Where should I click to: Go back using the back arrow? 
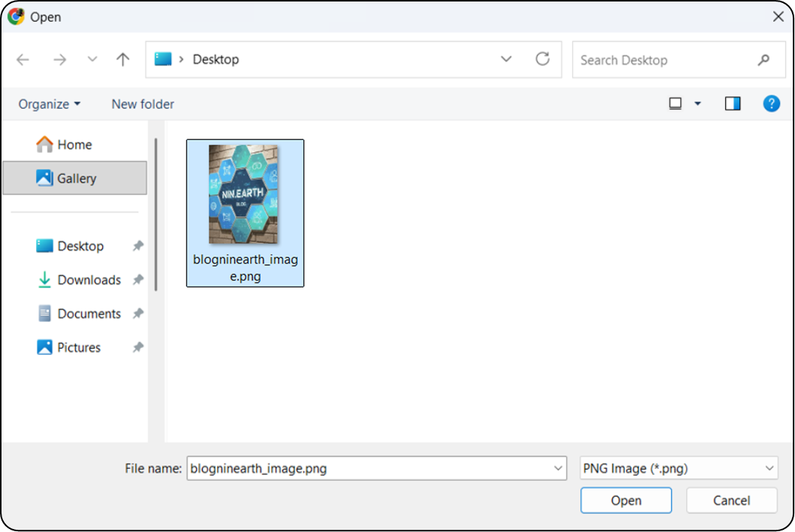click(23, 60)
